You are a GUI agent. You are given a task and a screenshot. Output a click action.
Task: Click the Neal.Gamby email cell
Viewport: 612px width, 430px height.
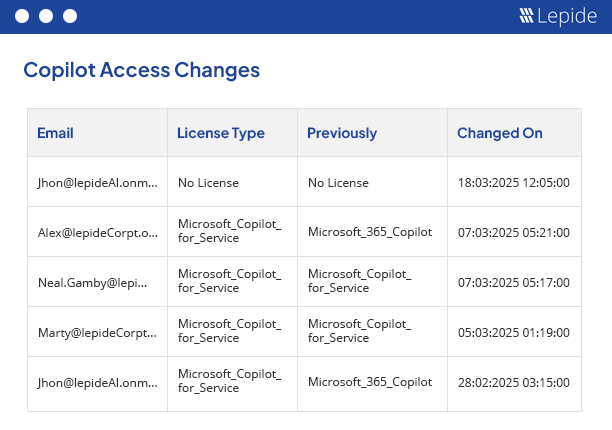click(x=98, y=282)
